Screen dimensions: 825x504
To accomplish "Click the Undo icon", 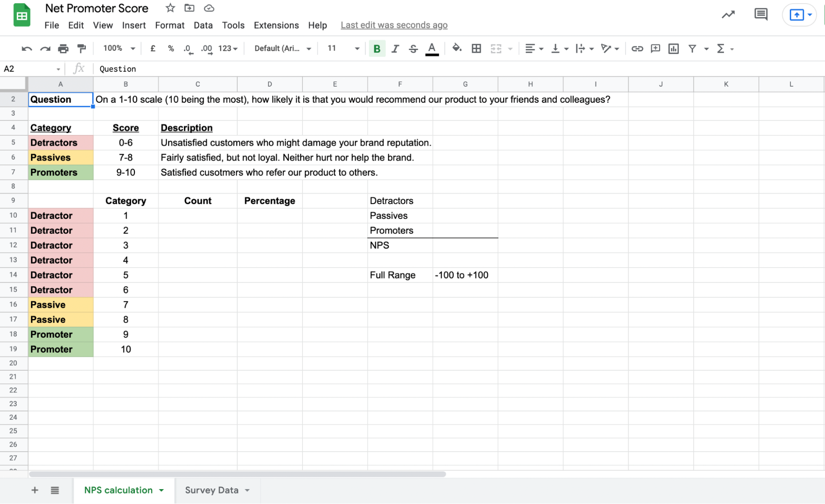I will [x=26, y=48].
